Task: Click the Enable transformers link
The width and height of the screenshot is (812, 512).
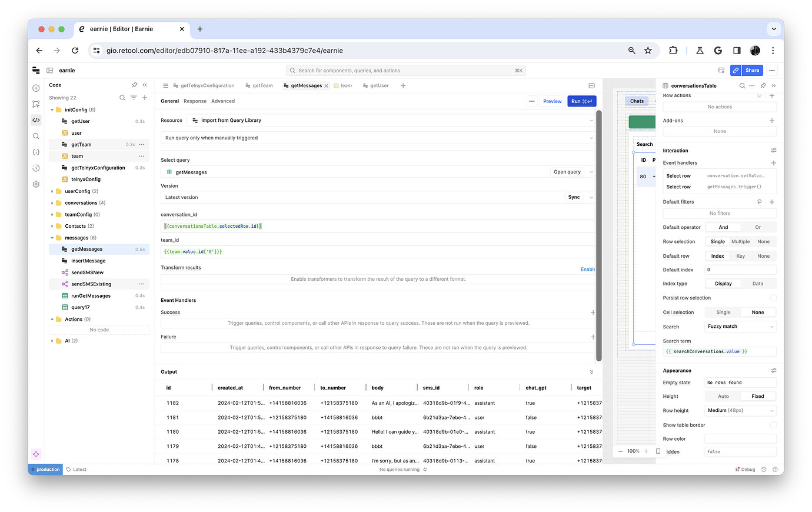Action: pyautogui.click(x=587, y=269)
